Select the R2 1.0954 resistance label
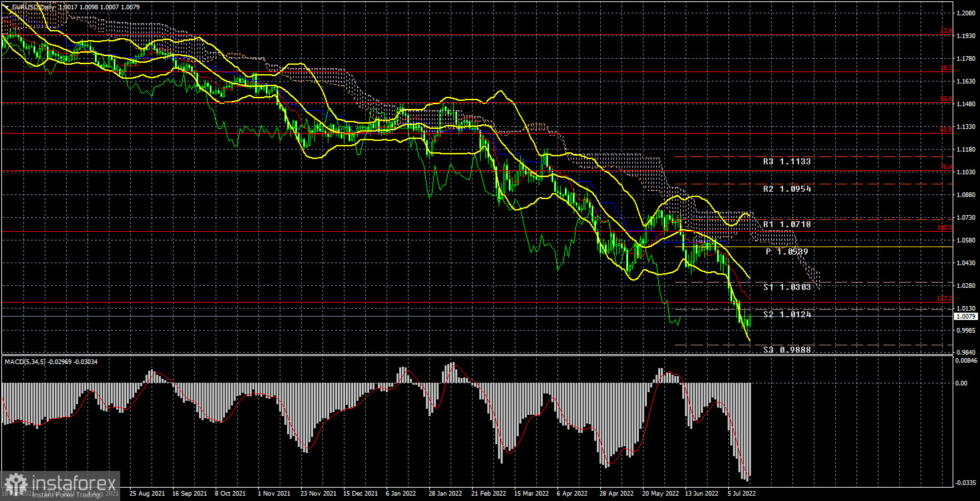 (x=788, y=189)
